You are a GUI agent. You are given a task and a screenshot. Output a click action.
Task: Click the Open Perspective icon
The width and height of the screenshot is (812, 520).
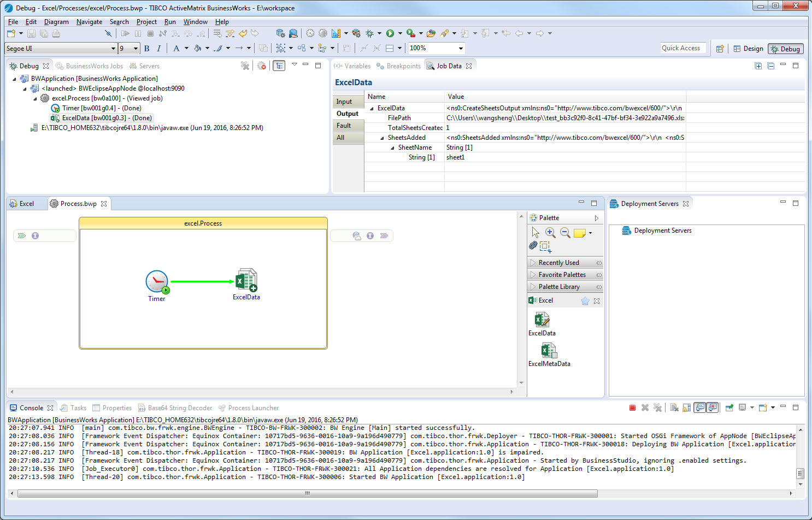720,49
